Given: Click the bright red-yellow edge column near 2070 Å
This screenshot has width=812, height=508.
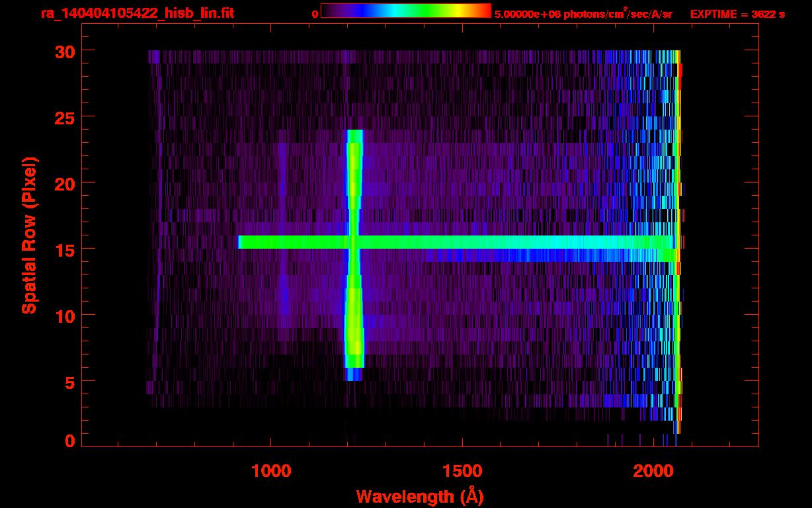Looking at the screenshot, I should [x=678, y=241].
